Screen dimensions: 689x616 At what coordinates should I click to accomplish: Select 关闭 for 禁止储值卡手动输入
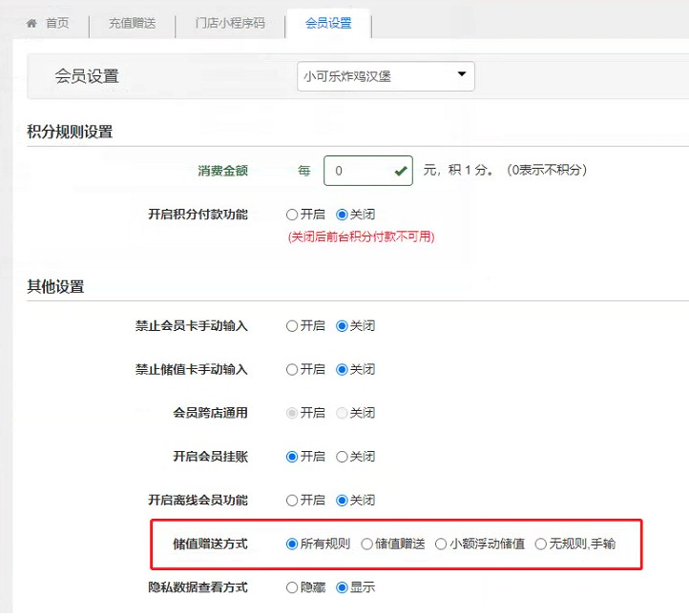pos(343,369)
